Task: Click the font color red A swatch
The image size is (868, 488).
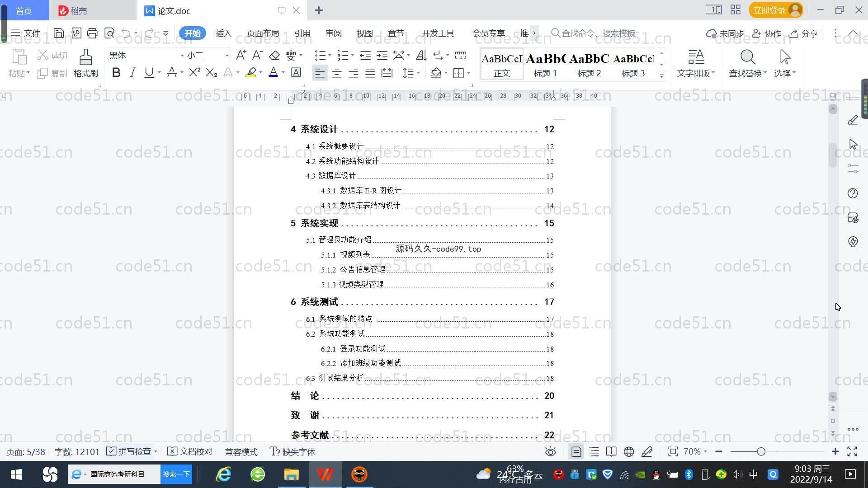Action: click(x=273, y=72)
